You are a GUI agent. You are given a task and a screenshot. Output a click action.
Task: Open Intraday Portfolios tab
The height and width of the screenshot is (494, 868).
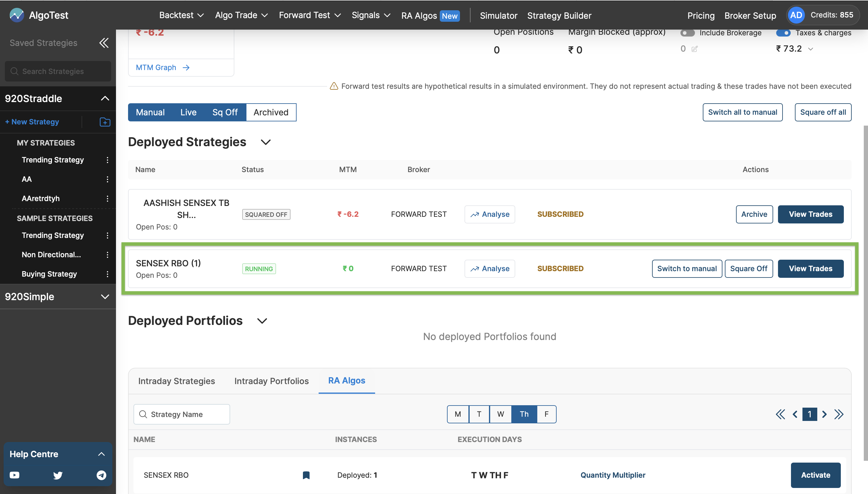point(272,381)
